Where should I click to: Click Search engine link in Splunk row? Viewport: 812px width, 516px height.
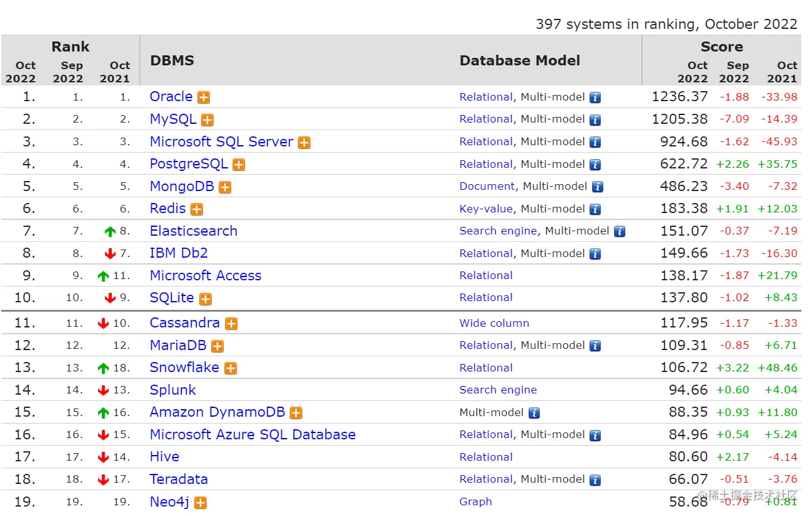(498, 390)
